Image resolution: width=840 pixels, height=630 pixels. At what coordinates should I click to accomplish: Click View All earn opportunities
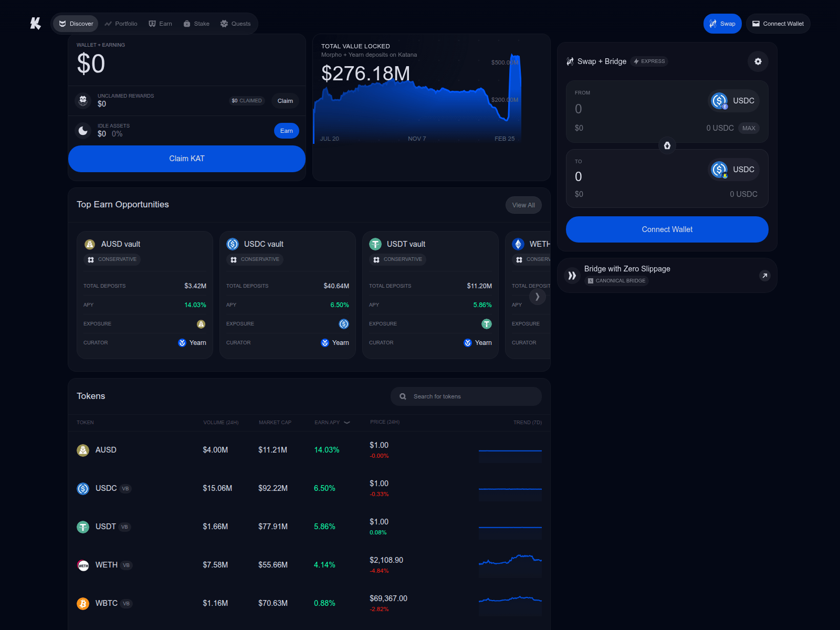523,205
